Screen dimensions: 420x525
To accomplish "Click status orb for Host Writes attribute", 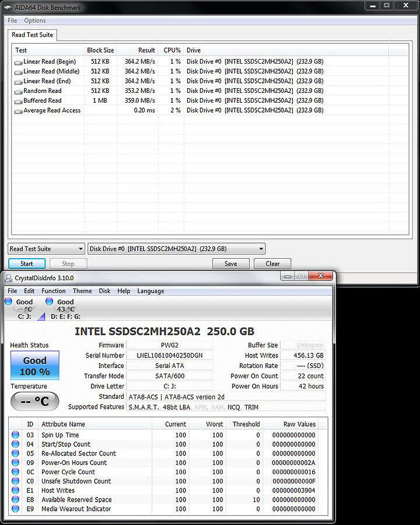I will 15,490.
